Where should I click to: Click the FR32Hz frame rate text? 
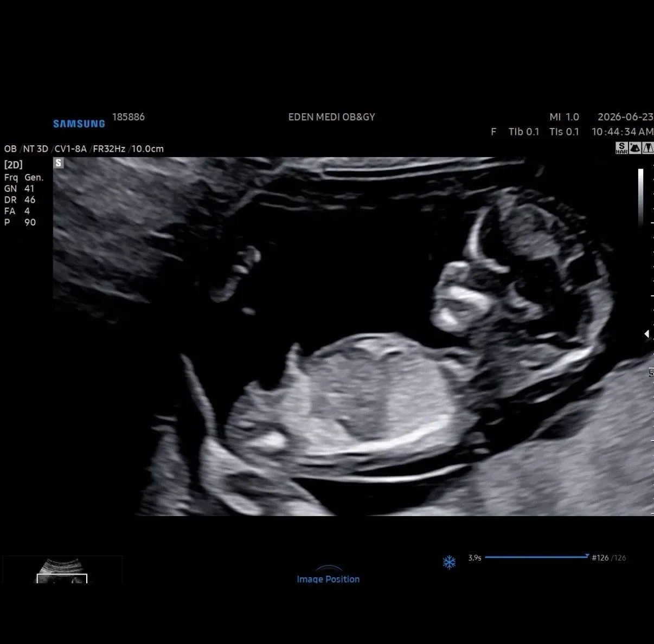[x=109, y=149]
